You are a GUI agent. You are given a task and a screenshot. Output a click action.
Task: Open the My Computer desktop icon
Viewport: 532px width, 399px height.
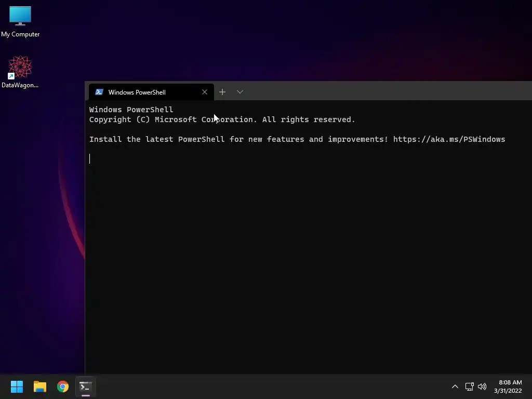pos(20,21)
